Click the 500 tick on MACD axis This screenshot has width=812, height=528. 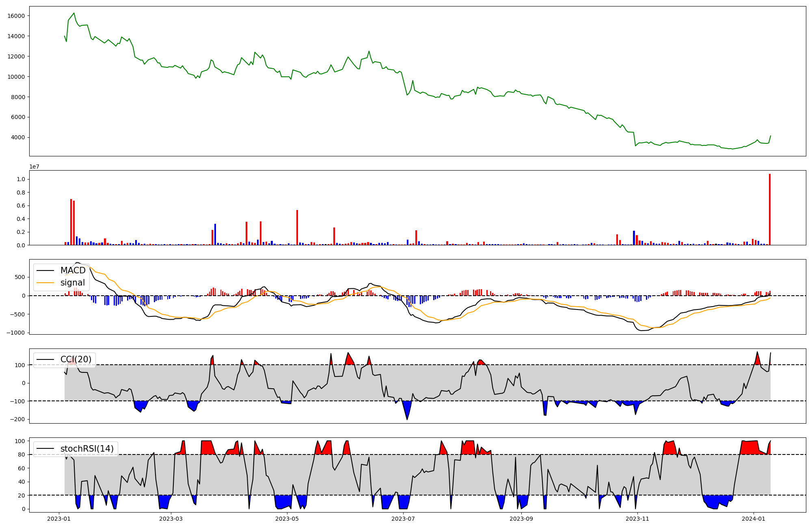tap(20, 277)
